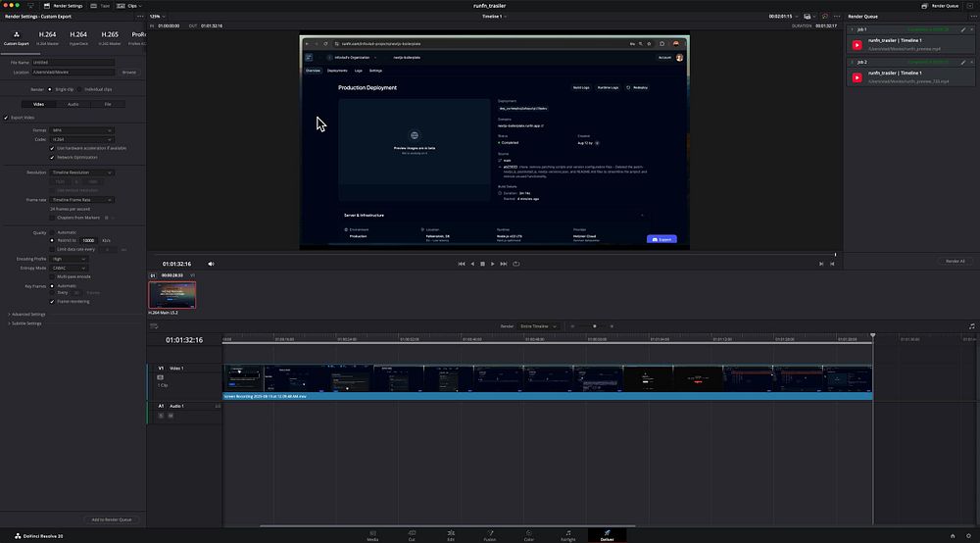Open the Resolution dropdown
The image size is (980, 543).
81,173
